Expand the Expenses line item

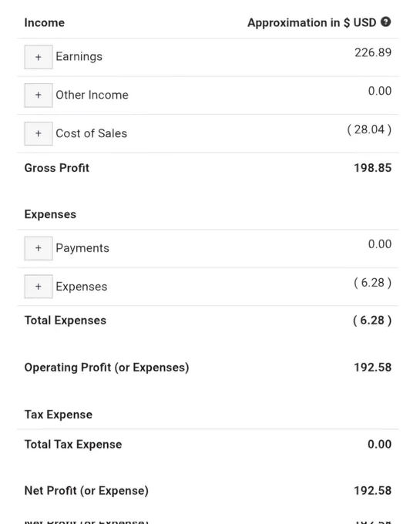coord(39,287)
